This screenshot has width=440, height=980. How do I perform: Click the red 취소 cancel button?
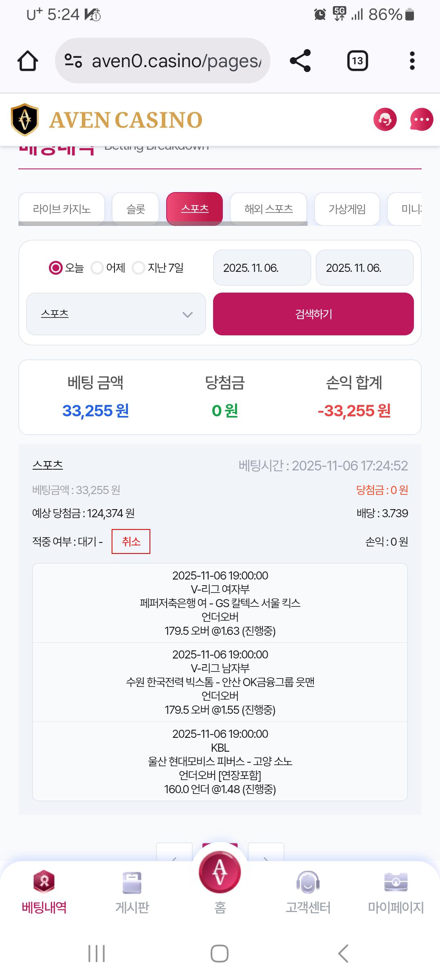(x=131, y=541)
